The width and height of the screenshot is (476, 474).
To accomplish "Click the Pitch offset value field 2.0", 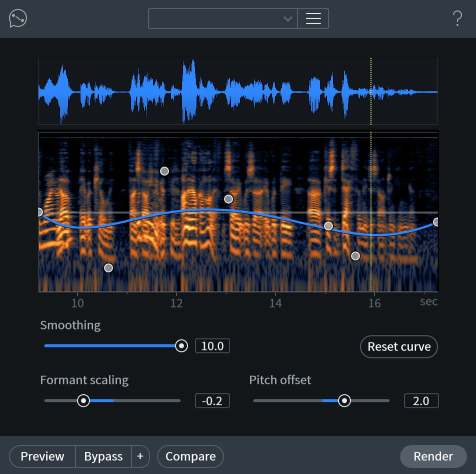I will [421, 401].
